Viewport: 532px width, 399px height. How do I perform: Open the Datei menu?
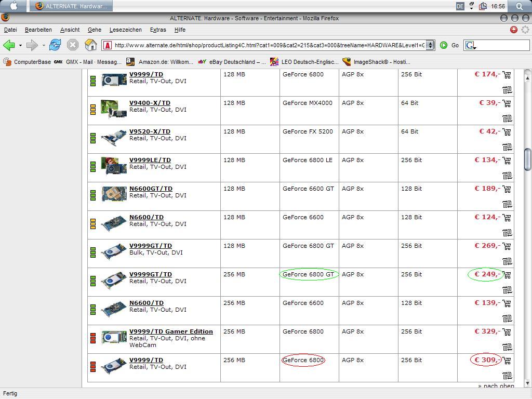tap(10, 30)
